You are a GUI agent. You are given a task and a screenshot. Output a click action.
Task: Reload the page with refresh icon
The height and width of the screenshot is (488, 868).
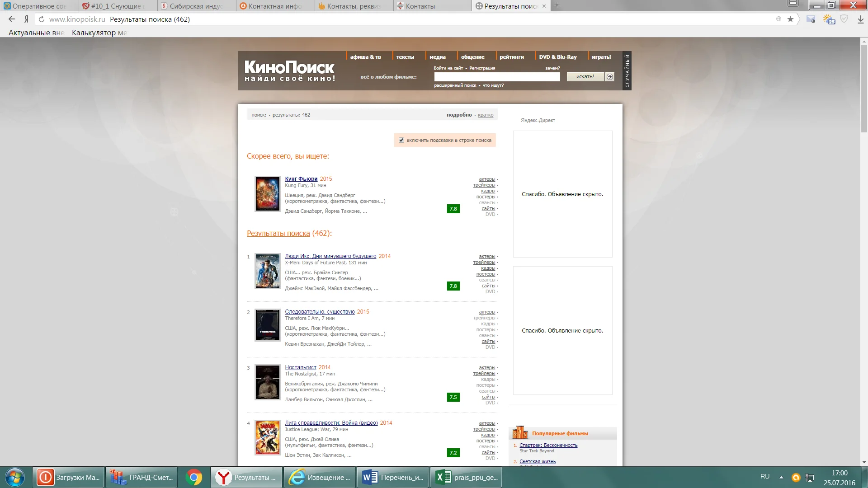click(42, 19)
